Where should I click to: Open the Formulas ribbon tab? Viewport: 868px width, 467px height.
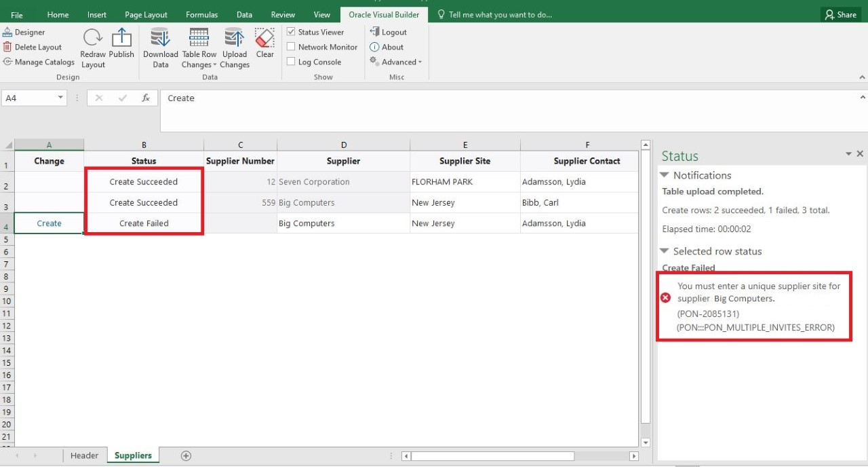click(202, 14)
